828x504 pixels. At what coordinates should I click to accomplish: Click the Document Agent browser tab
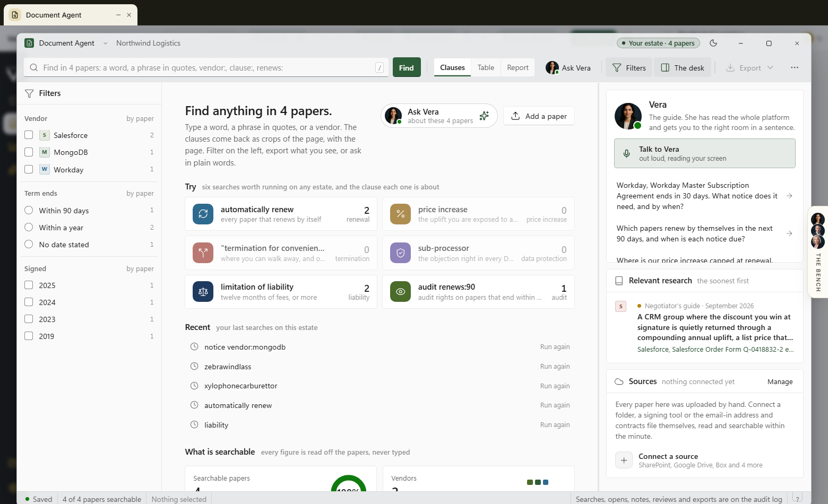coord(70,15)
